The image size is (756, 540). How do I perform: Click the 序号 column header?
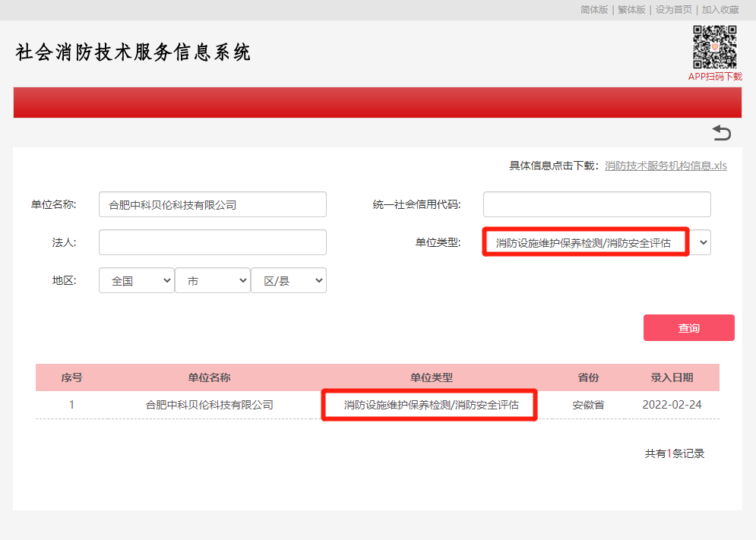pos(72,377)
